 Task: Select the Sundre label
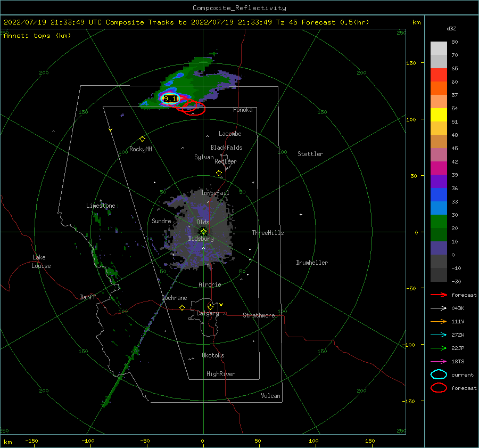pos(161,221)
